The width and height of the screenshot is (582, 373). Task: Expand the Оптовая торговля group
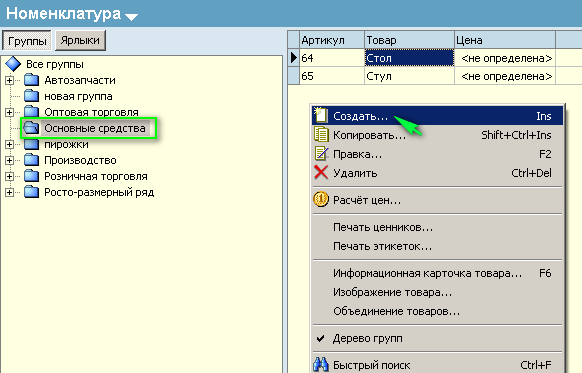pos(9,112)
